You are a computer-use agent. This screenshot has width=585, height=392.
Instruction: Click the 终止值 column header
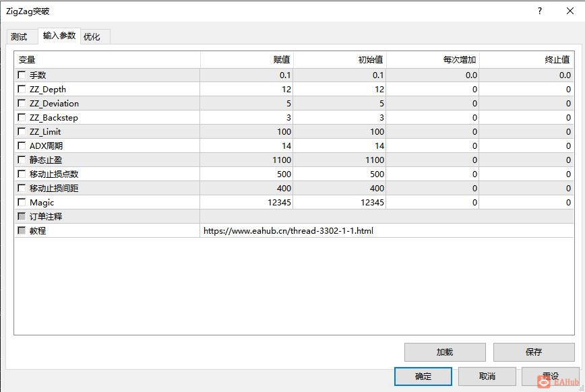point(526,60)
